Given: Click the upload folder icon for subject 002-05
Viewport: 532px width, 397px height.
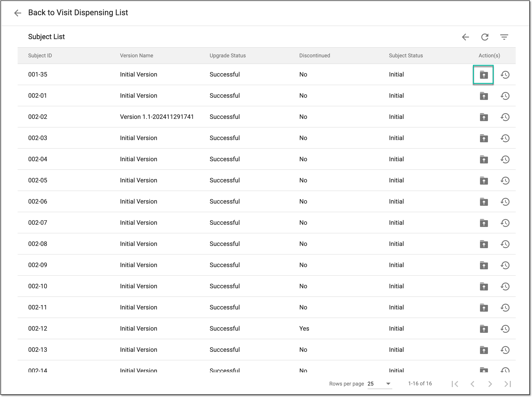Looking at the screenshot, I should point(484,180).
